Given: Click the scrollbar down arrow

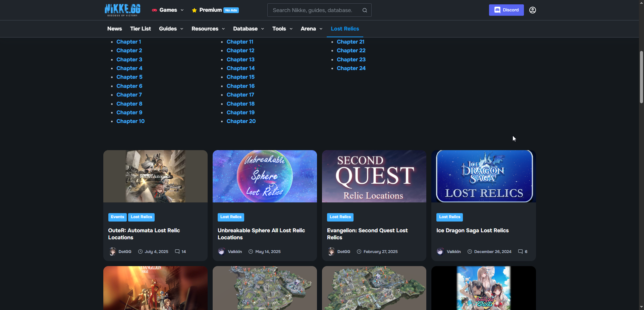Looking at the screenshot, I should coord(641,307).
